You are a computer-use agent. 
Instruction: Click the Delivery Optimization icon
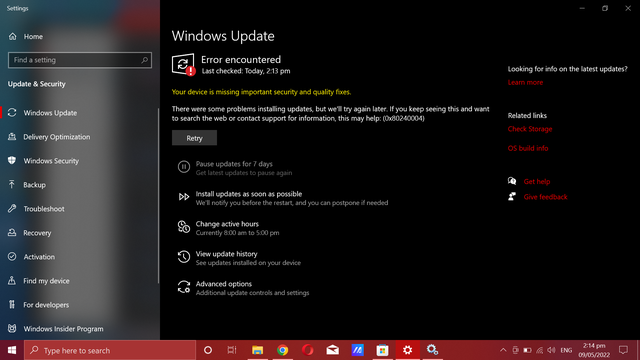tap(12, 137)
